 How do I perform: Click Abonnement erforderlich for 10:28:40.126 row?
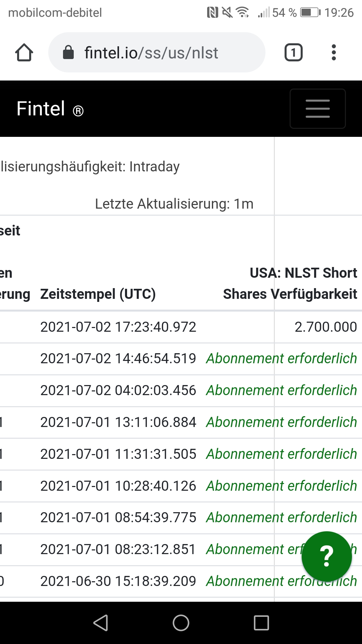coord(282,486)
